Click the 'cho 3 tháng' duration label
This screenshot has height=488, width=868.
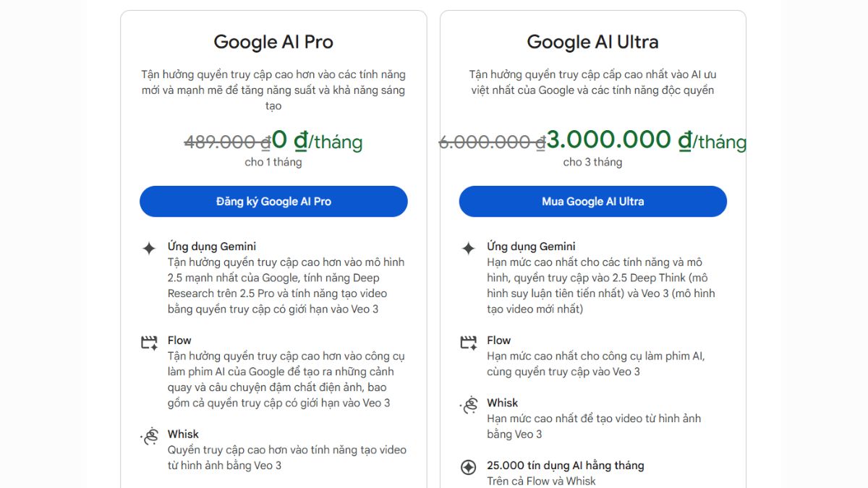click(592, 162)
